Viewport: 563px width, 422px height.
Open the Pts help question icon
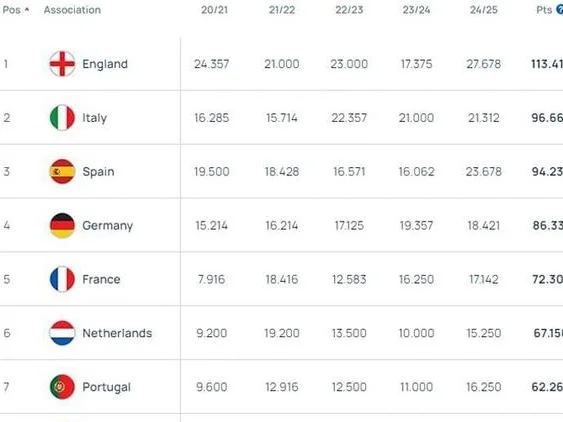[560, 10]
